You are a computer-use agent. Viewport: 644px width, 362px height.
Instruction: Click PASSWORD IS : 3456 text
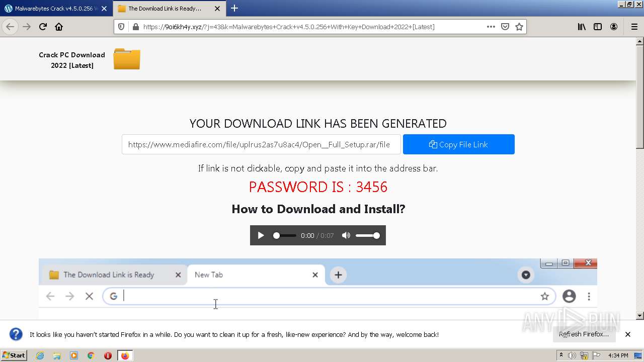point(318,187)
